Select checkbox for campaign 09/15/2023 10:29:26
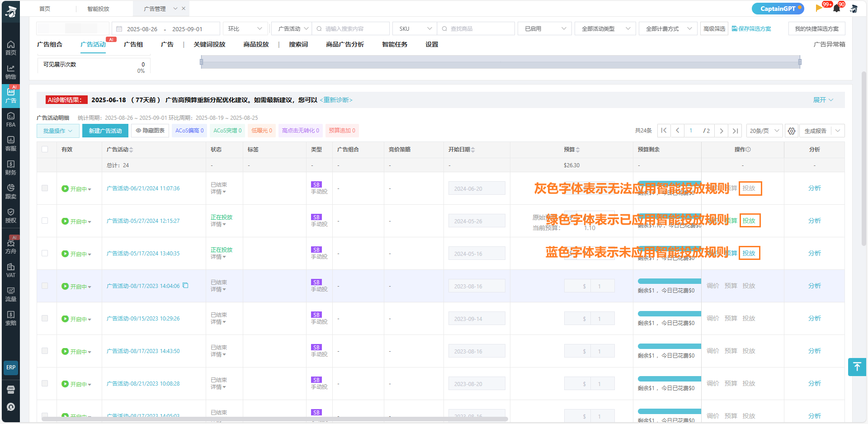 click(45, 318)
